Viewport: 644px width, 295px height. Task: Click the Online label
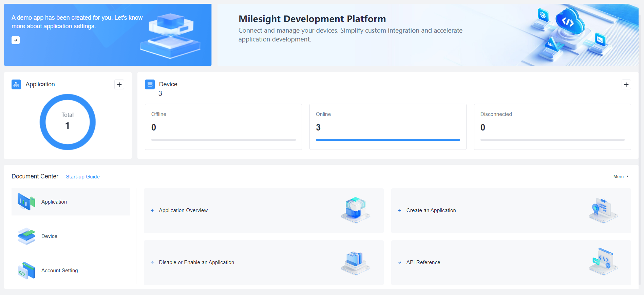pos(323,114)
